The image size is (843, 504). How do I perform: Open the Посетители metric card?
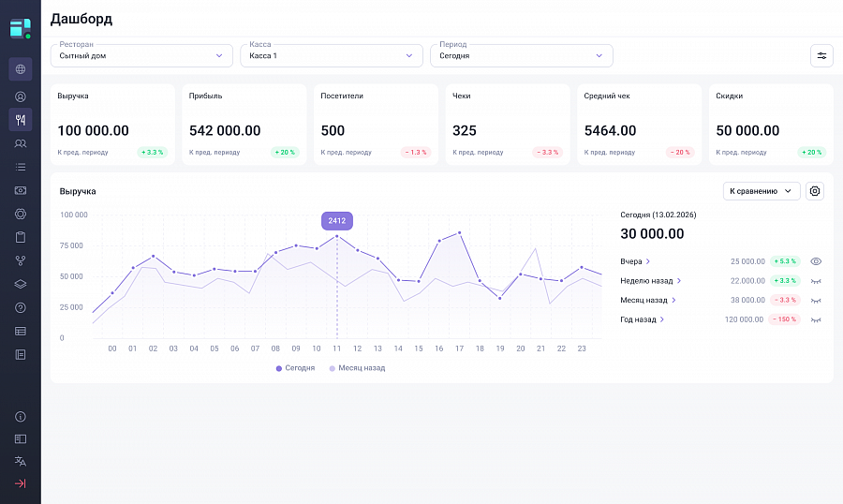coord(376,125)
